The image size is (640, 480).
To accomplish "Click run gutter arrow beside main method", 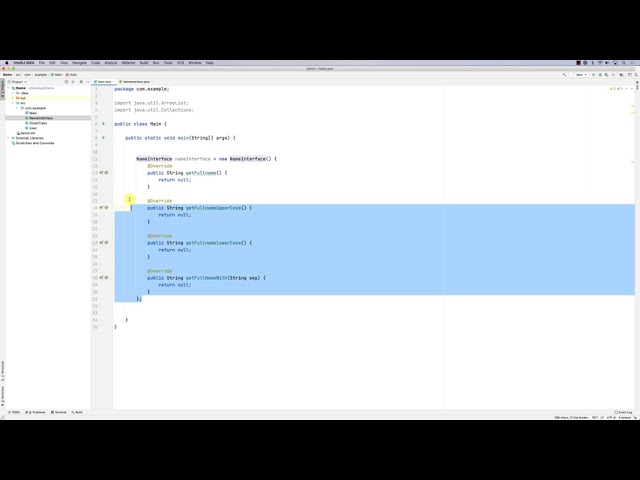I will point(103,138).
